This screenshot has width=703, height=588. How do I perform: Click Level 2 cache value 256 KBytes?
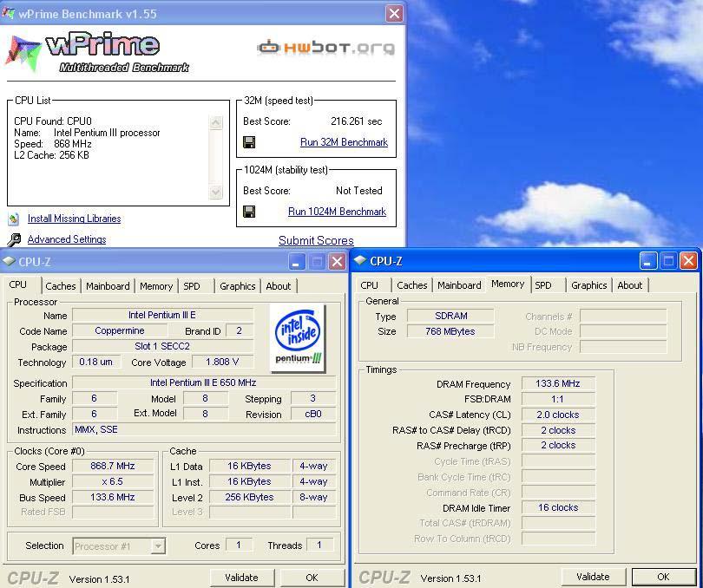[x=249, y=498]
